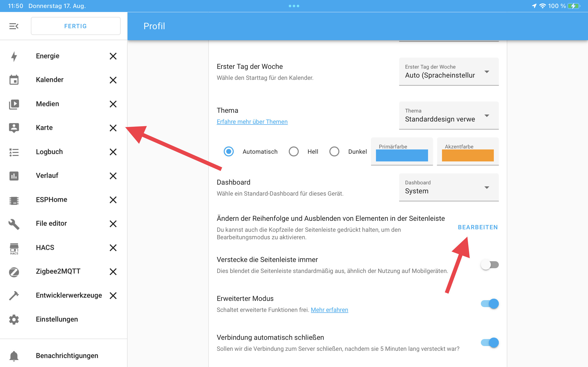Open Logbuch in the sidebar
The height and width of the screenshot is (367, 588).
(49, 152)
